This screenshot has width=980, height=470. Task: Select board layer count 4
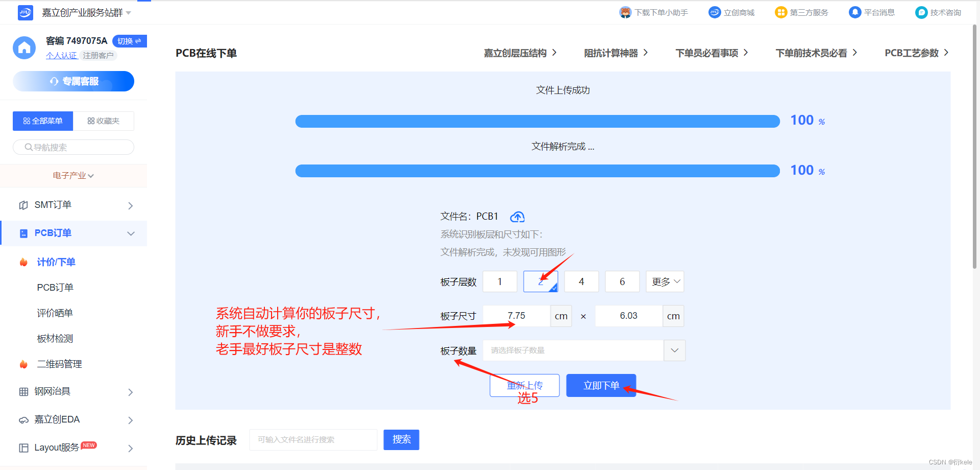[x=581, y=281]
